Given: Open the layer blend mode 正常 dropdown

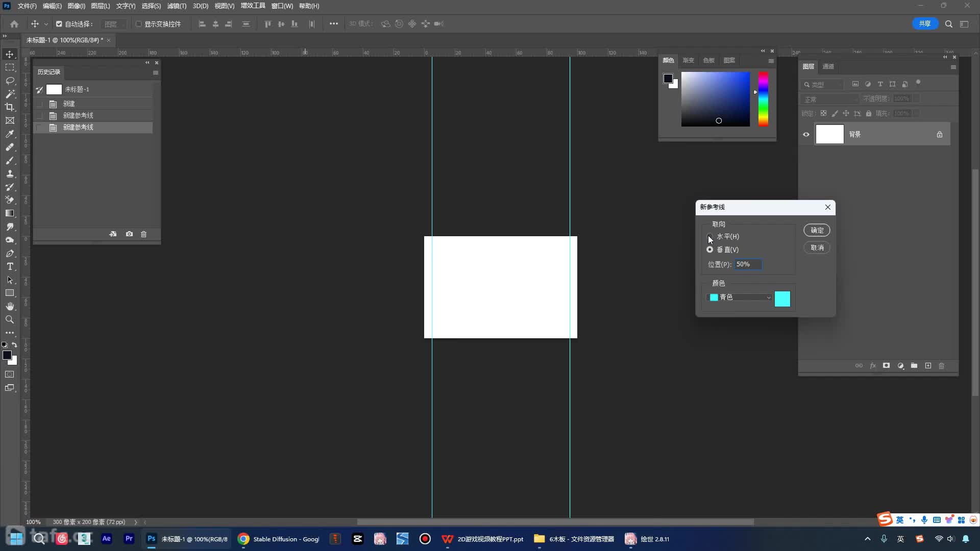Looking at the screenshot, I should (830, 99).
